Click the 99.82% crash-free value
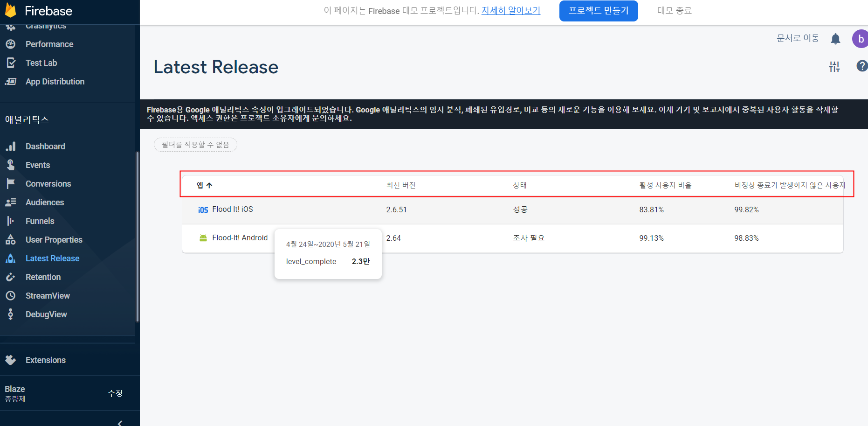 point(746,210)
